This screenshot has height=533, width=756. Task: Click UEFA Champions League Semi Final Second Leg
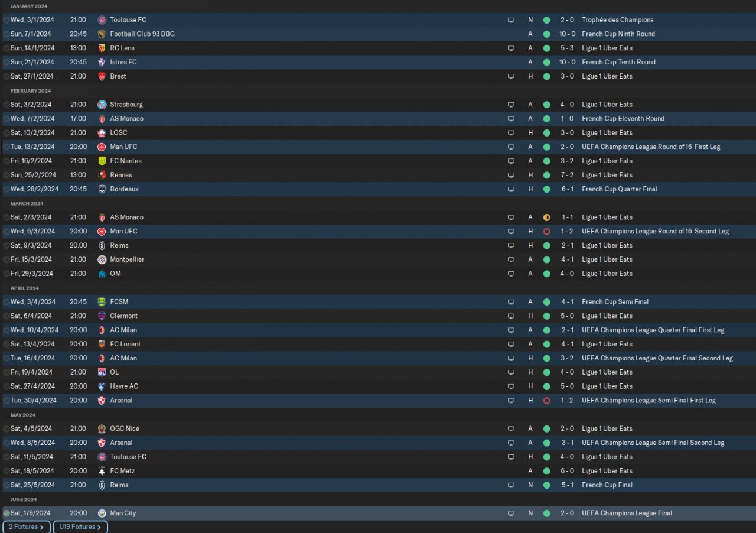coord(653,443)
